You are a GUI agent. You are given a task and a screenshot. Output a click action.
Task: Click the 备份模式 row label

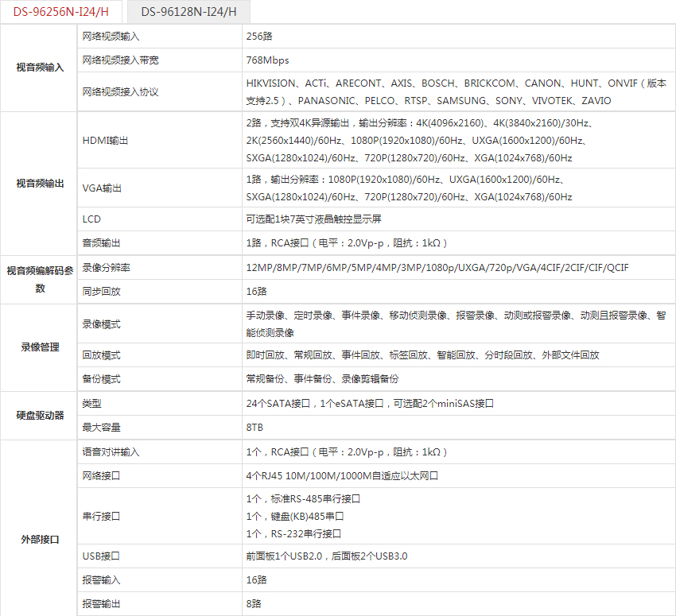tap(101, 379)
